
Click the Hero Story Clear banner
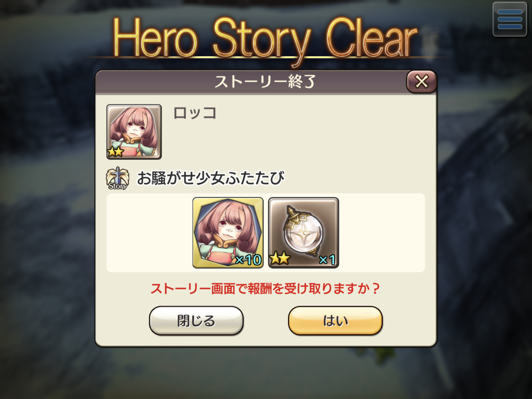[265, 38]
